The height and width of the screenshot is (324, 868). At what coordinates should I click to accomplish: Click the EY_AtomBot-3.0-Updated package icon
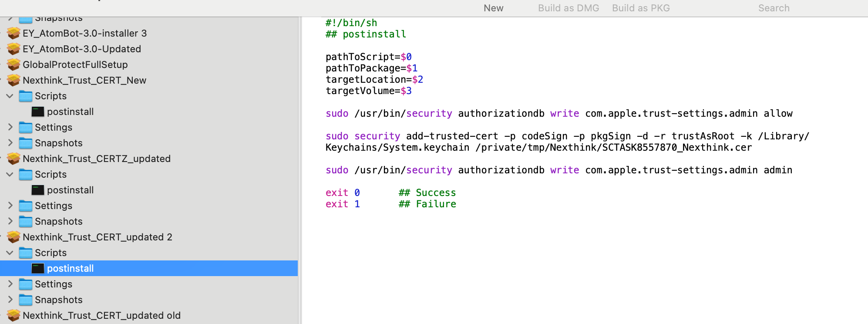pyautogui.click(x=13, y=49)
